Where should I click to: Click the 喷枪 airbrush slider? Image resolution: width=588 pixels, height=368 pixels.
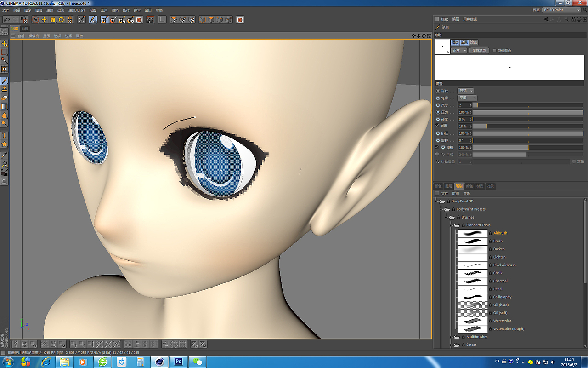coord(528,147)
